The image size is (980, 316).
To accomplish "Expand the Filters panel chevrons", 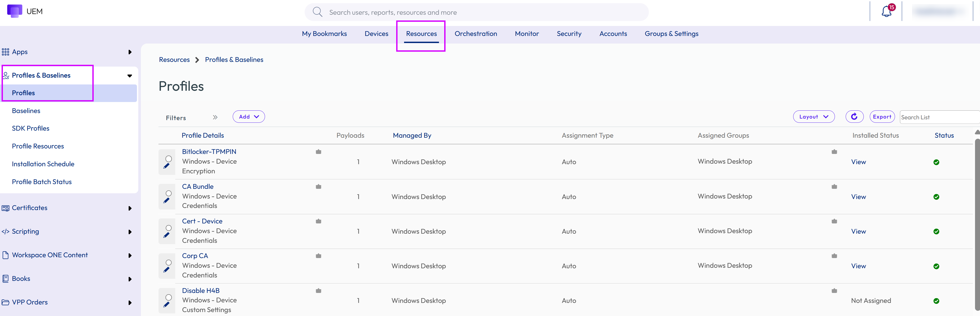I will [x=215, y=117].
